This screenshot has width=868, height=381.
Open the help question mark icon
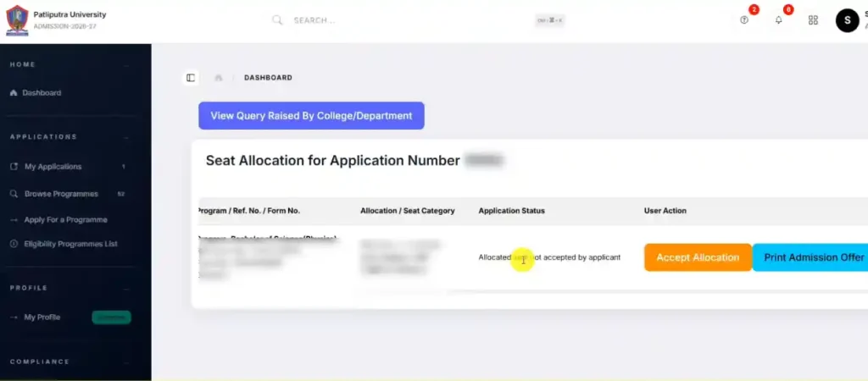point(744,20)
